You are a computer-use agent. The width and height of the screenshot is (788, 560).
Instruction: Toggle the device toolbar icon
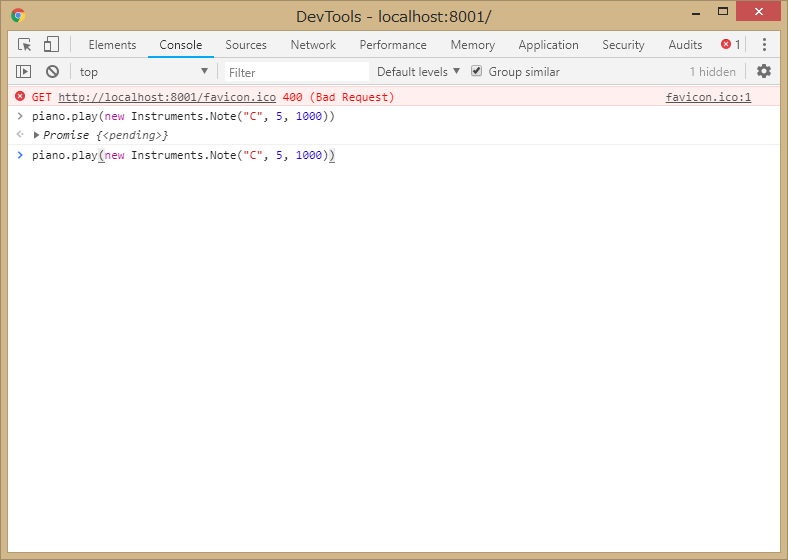coord(51,45)
